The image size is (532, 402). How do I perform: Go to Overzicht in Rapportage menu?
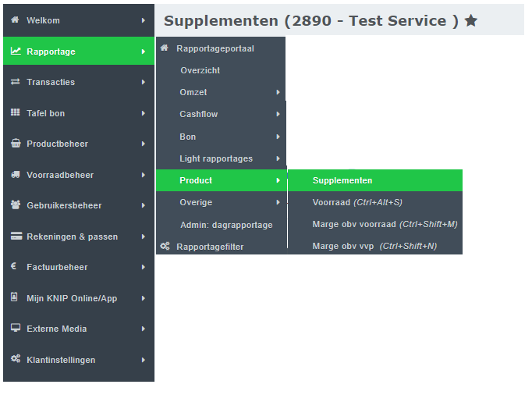(x=200, y=70)
